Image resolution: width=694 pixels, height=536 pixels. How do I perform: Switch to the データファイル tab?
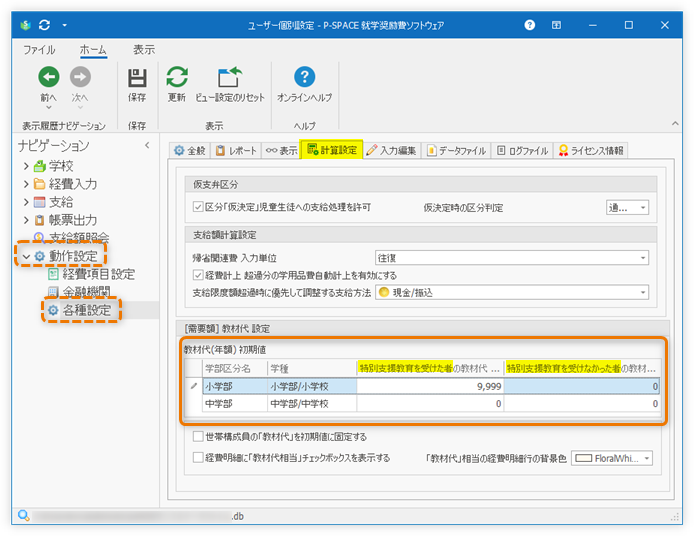tap(456, 151)
